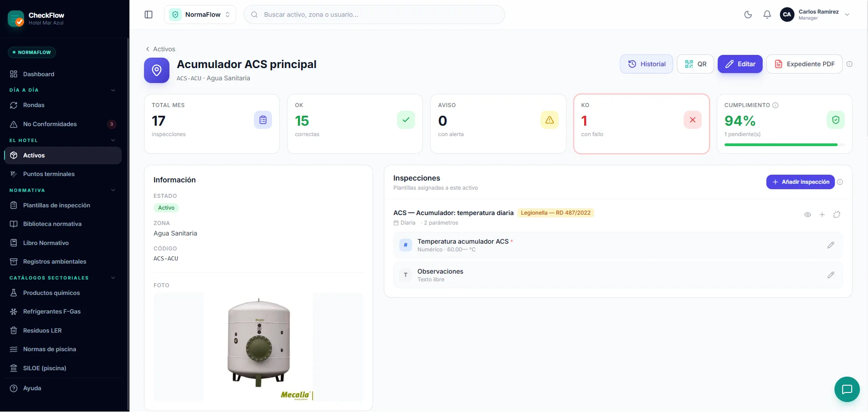Click the Legionella RD 487/2022 tag
The width and height of the screenshot is (868, 412).
[x=556, y=213]
